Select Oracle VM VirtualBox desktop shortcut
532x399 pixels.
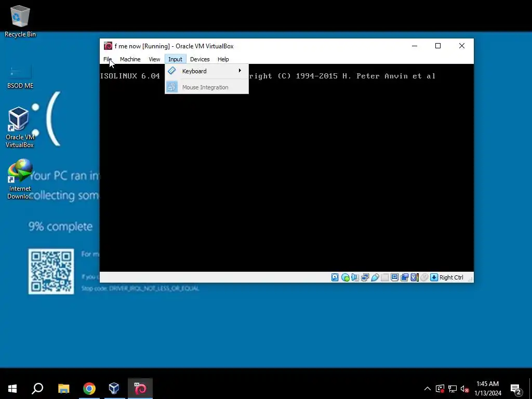point(20,127)
